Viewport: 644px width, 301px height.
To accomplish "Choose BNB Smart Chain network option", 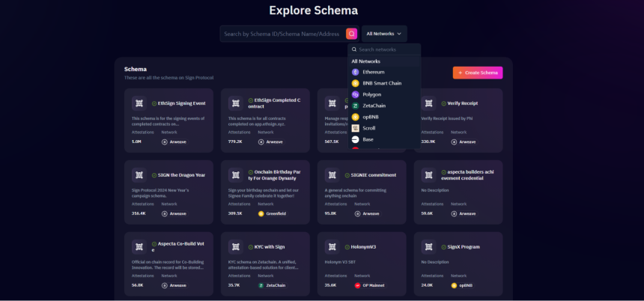I will pyautogui.click(x=384, y=83).
